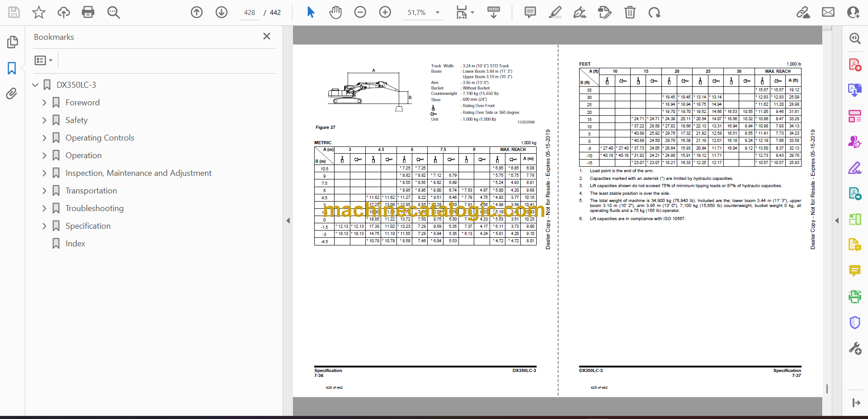Select the arrow selection tool
The width and height of the screenshot is (868, 419).
pyautogui.click(x=311, y=12)
